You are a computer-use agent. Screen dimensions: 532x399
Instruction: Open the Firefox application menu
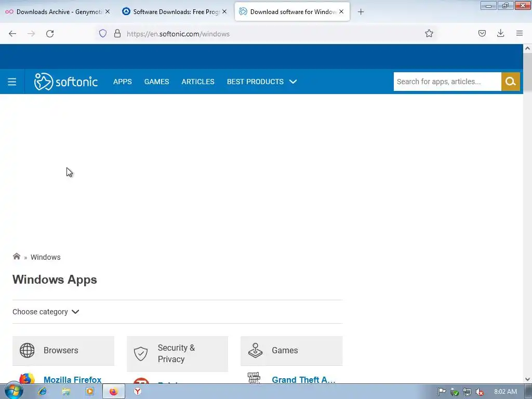click(520, 33)
